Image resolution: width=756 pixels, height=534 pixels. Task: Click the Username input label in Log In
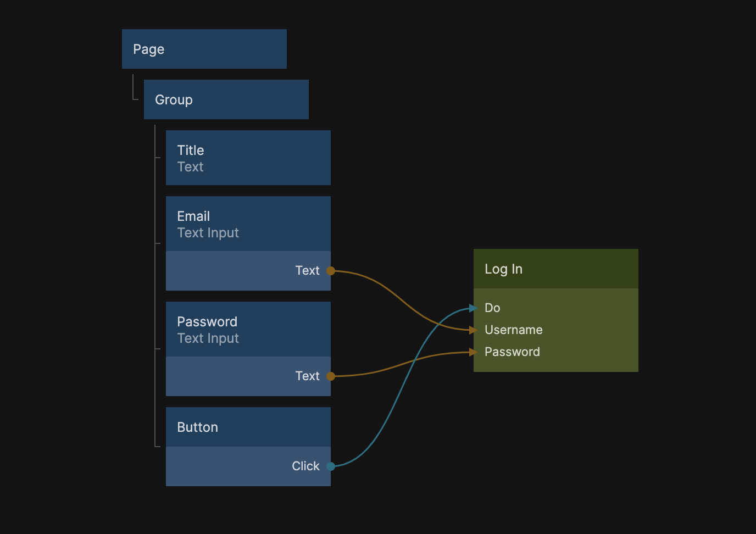click(x=513, y=330)
